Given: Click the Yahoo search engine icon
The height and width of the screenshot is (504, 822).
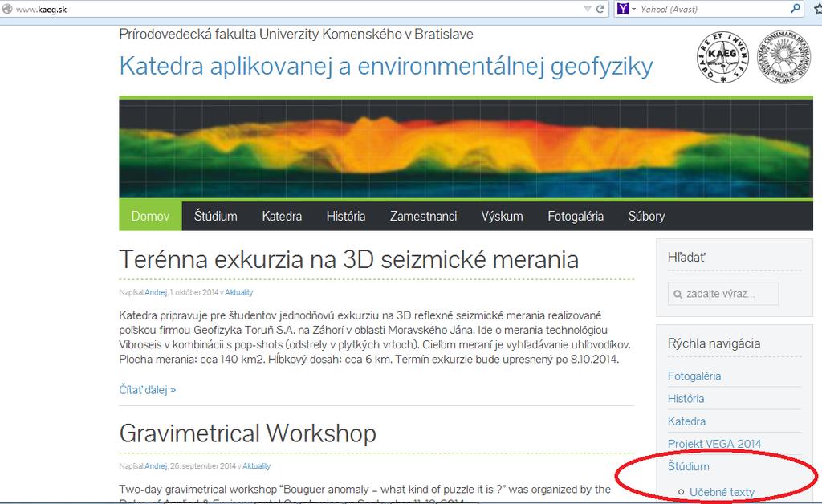Looking at the screenshot, I should [x=623, y=9].
